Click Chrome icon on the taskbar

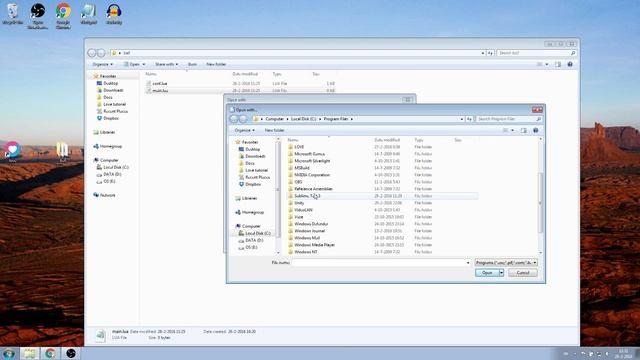pos(50,353)
